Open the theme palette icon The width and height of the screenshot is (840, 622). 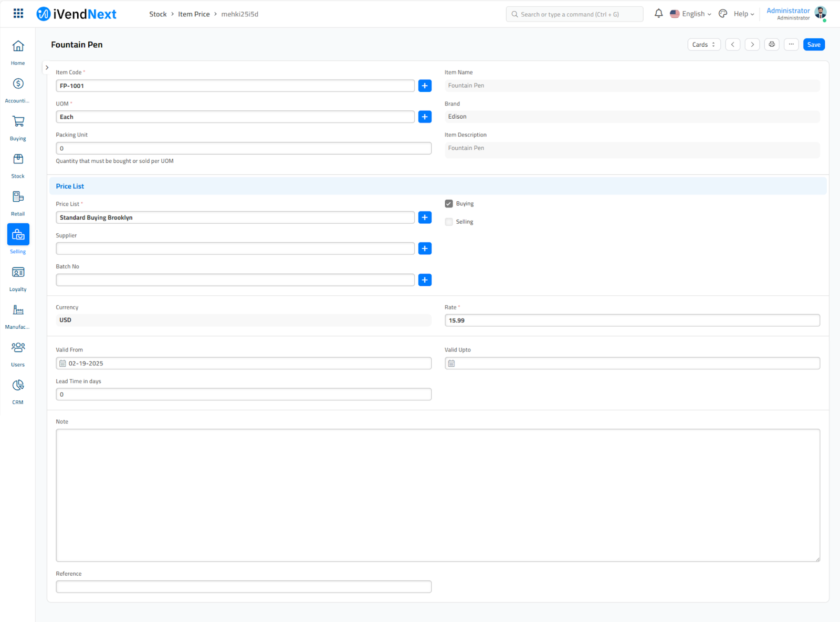tap(723, 14)
